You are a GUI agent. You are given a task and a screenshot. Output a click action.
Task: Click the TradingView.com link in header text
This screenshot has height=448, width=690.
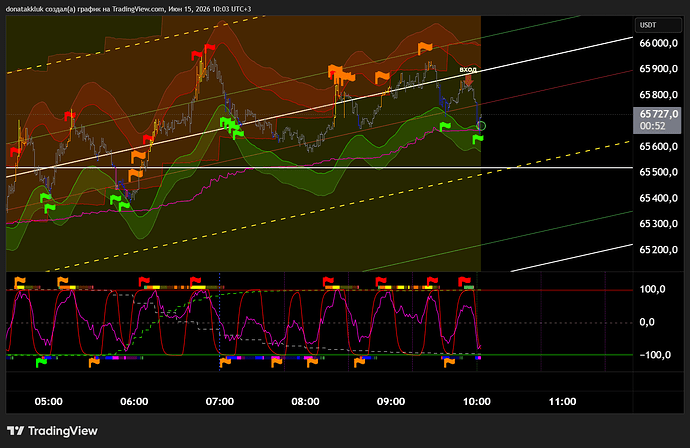click(x=138, y=9)
